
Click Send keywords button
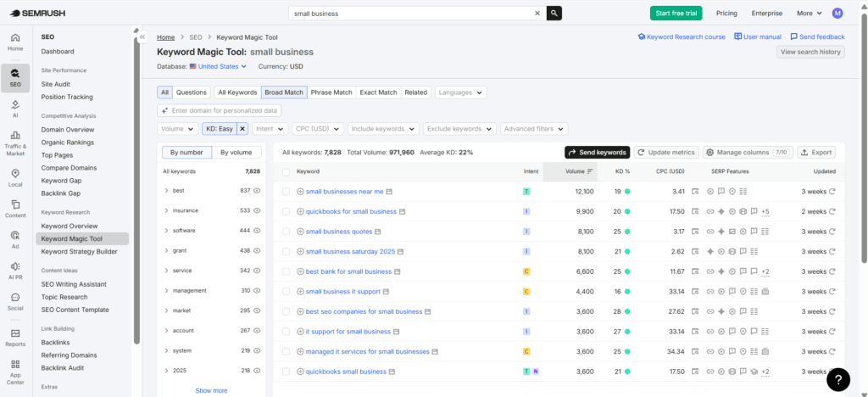point(598,152)
